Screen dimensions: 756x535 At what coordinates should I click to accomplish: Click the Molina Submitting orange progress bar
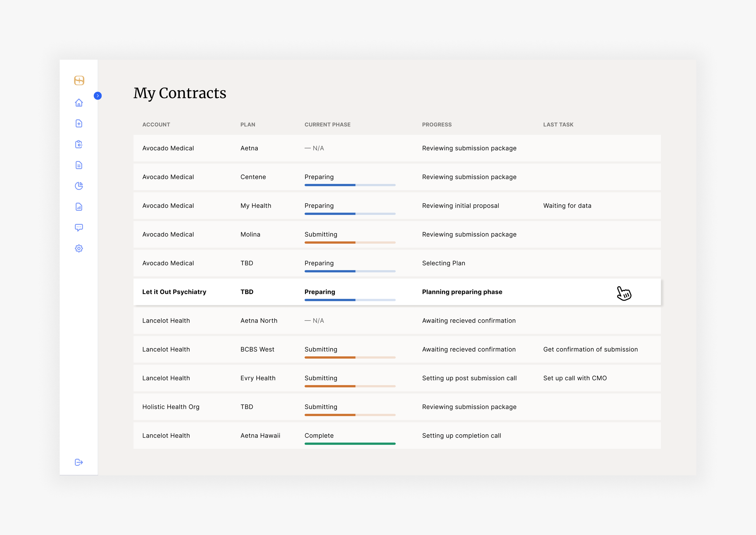(x=350, y=243)
